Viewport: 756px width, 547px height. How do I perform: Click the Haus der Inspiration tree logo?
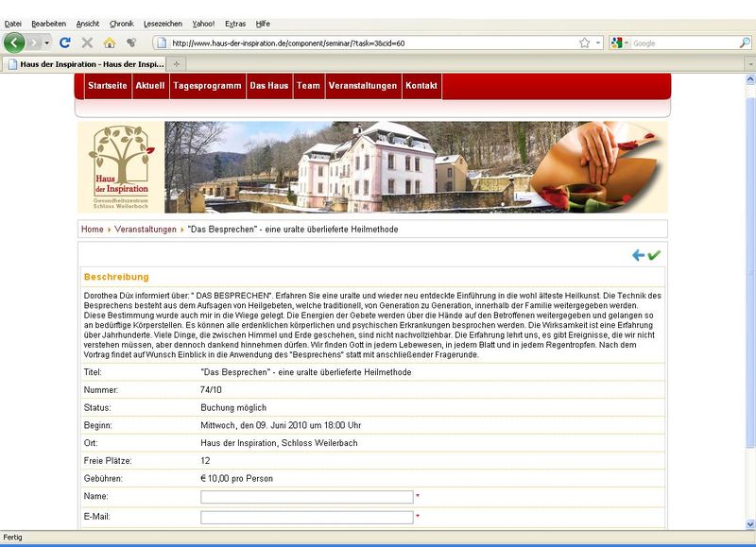[119, 166]
